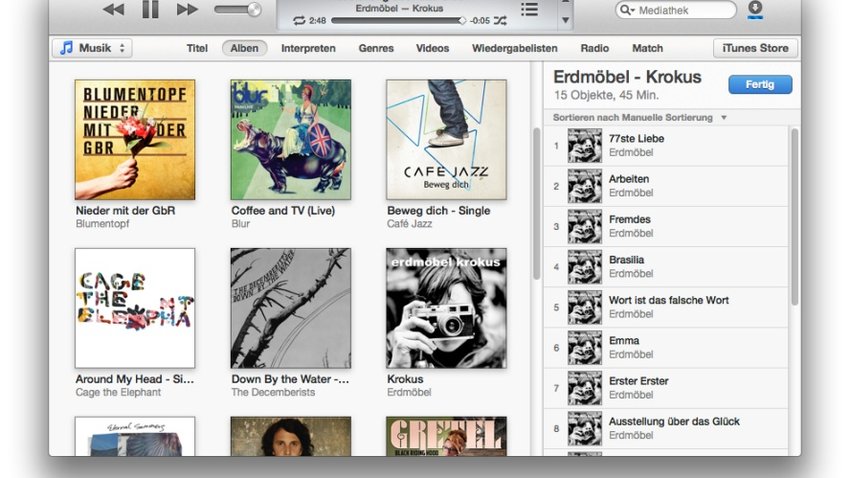Switch to the Alben tab

click(x=244, y=48)
